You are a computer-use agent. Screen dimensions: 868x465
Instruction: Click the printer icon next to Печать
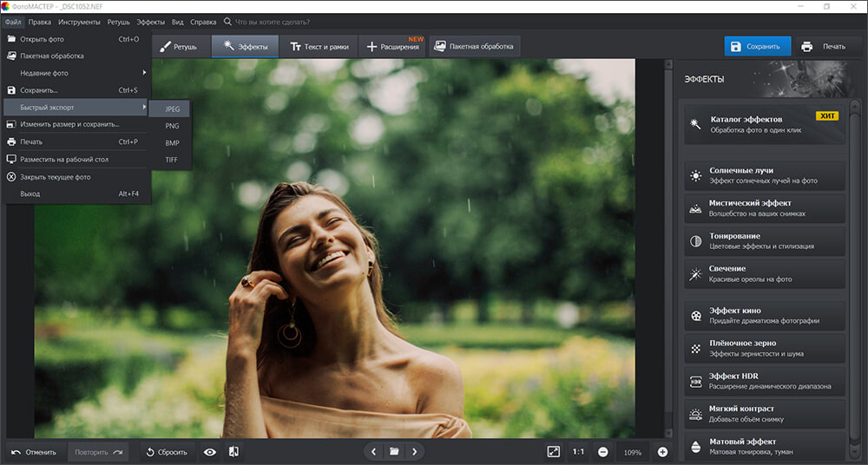click(807, 47)
